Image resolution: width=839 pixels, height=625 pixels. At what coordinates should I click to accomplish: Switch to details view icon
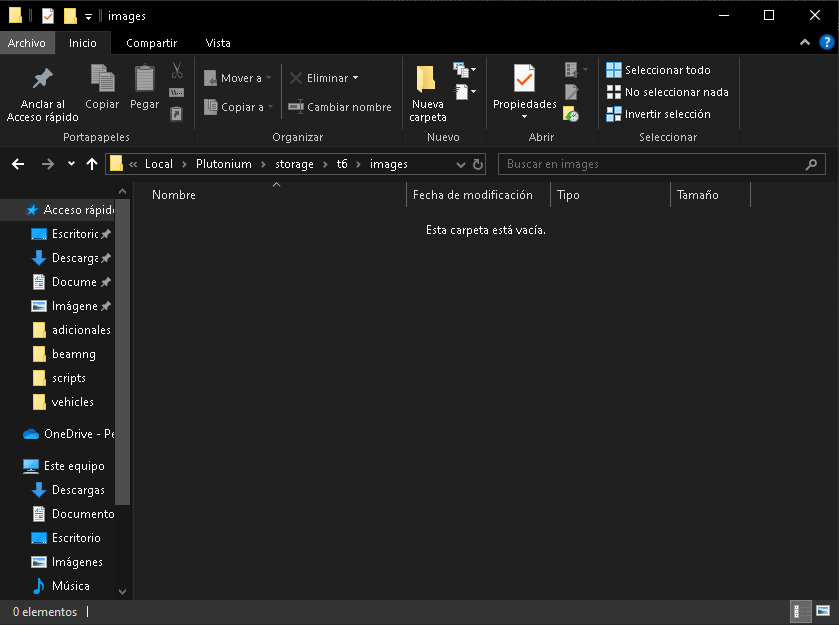click(x=799, y=611)
